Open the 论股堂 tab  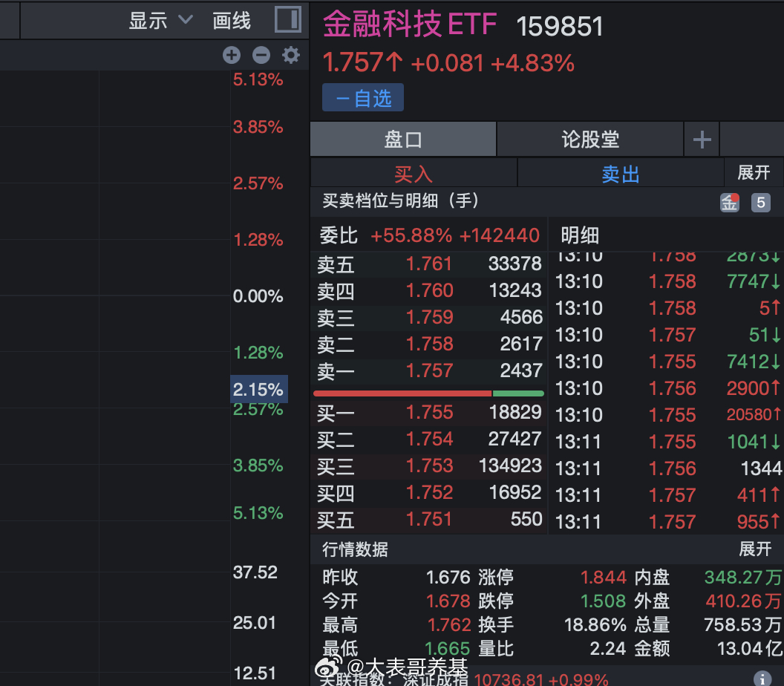pos(590,139)
